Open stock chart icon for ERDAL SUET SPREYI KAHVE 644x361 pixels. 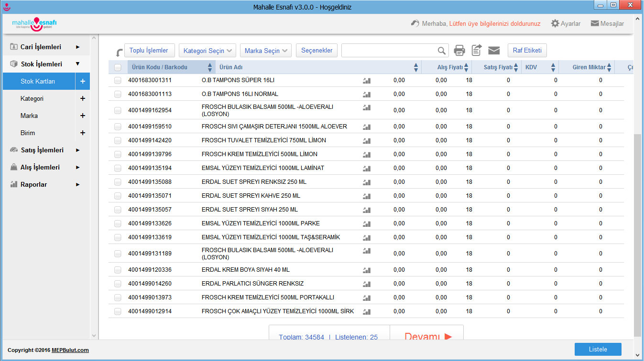pos(367,196)
